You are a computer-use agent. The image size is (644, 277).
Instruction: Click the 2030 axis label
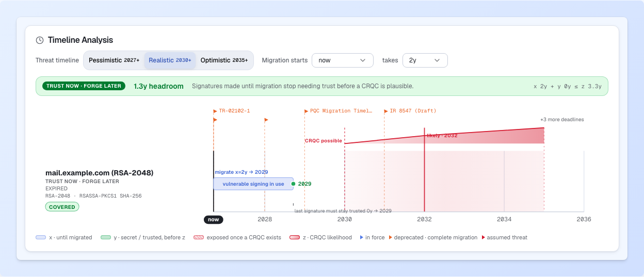(345, 219)
